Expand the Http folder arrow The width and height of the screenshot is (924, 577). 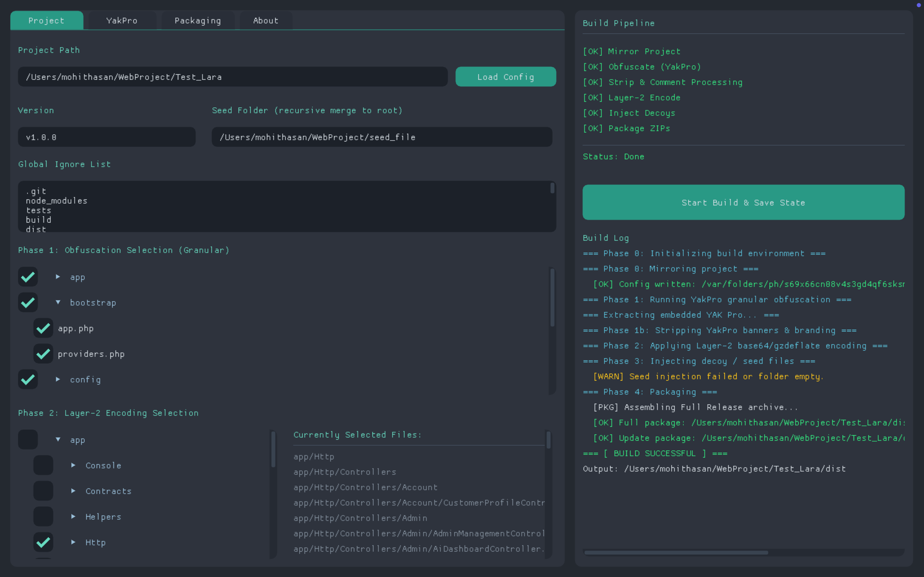(73, 542)
